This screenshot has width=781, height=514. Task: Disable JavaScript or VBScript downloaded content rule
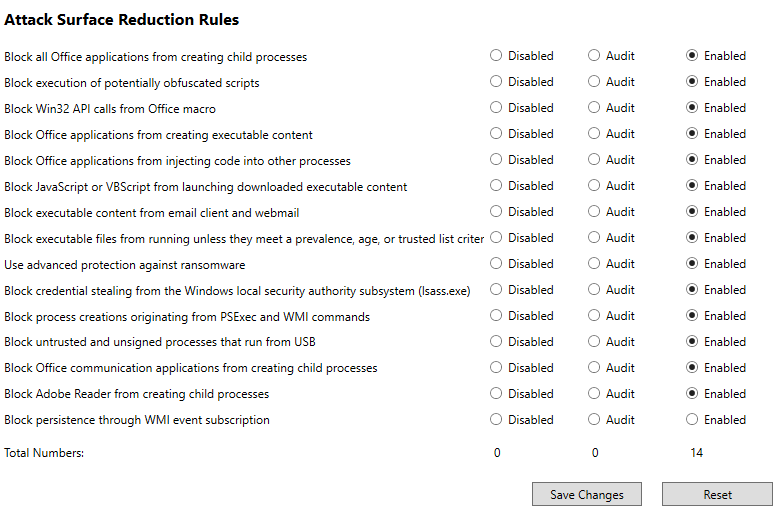(x=497, y=186)
